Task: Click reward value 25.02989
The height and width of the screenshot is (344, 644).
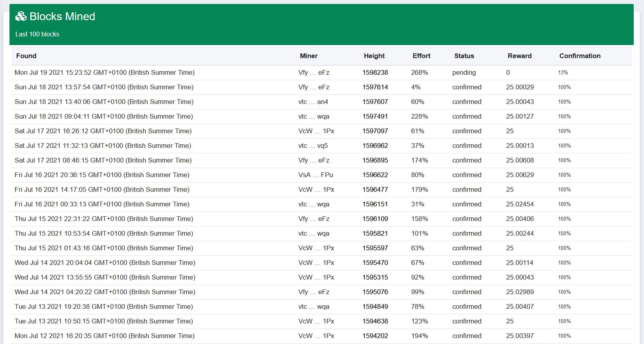Action: click(520, 292)
